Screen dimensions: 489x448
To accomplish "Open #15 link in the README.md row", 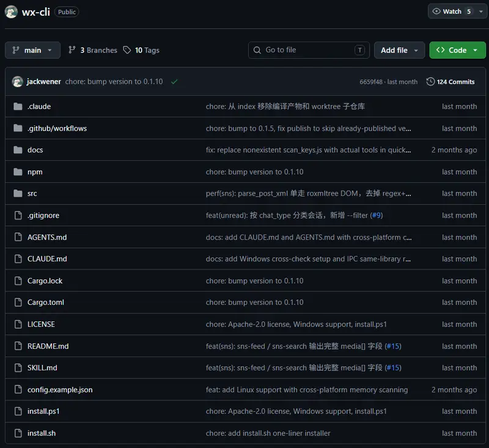I will tap(393, 346).
